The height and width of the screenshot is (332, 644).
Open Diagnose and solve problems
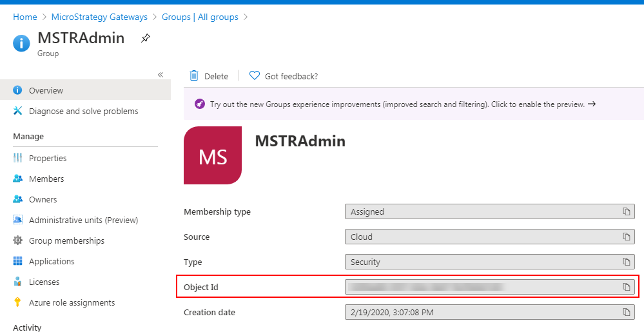tap(83, 111)
